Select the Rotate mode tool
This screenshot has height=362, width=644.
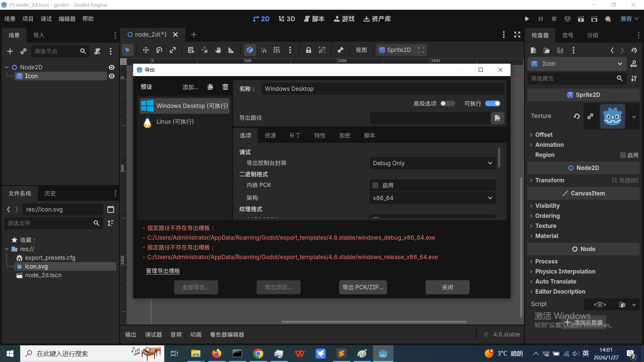159,50
